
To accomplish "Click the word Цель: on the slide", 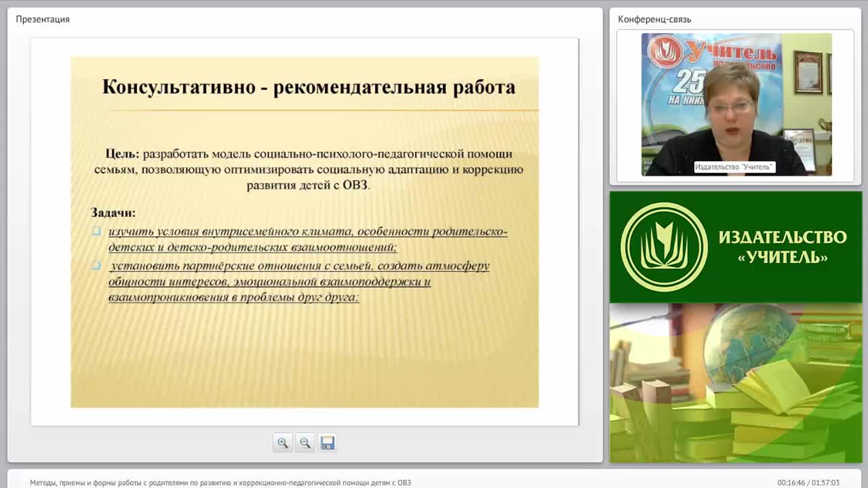I will coord(122,154).
